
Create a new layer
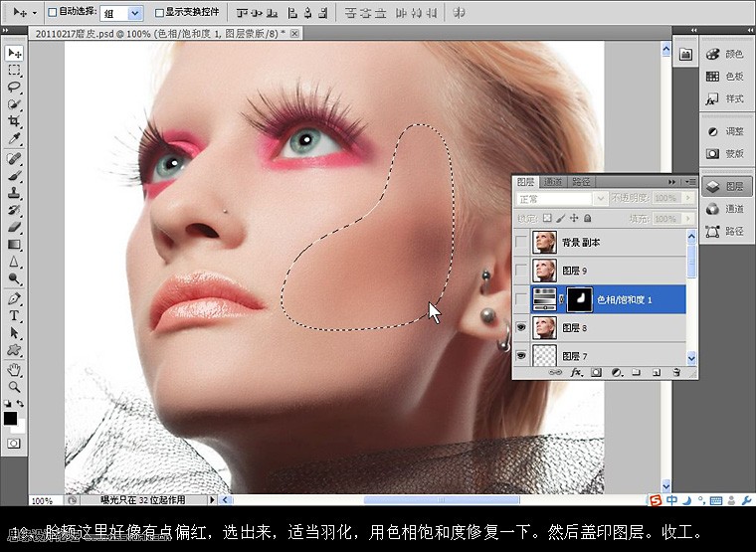coord(657,372)
